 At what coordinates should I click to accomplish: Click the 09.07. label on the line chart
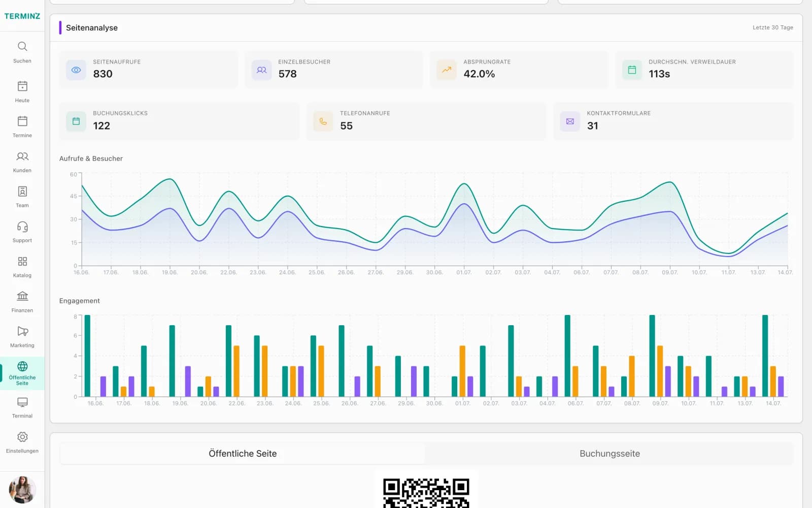[x=670, y=273]
